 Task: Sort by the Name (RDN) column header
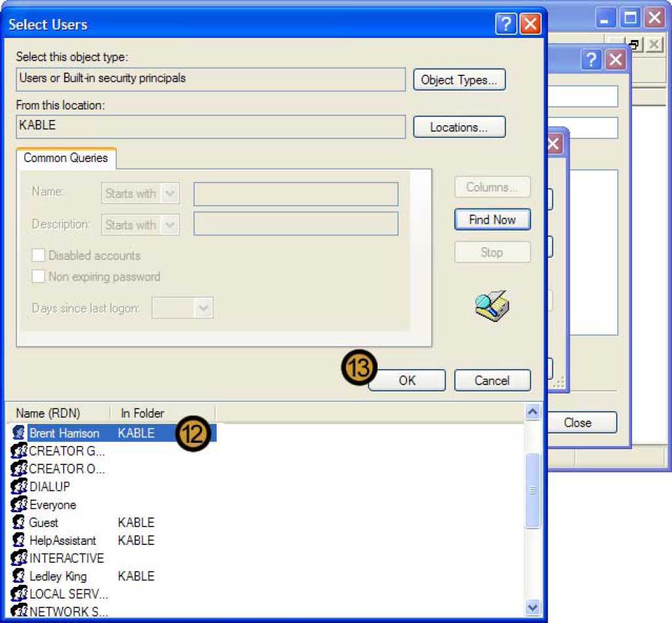click(58, 413)
